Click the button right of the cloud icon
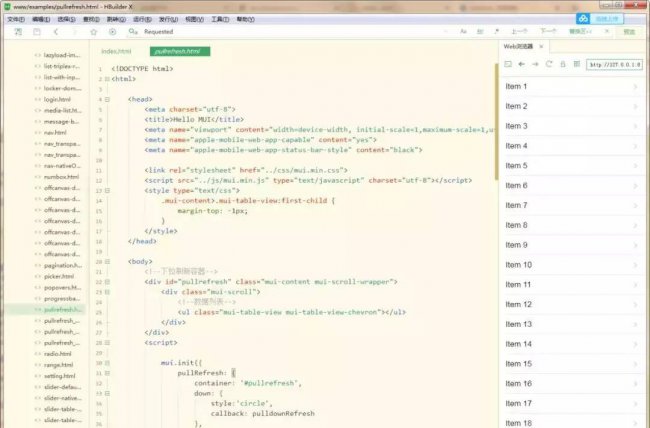The height and width of the screenshot is (428, 650). pyautogui.click(x=607, y=19)
